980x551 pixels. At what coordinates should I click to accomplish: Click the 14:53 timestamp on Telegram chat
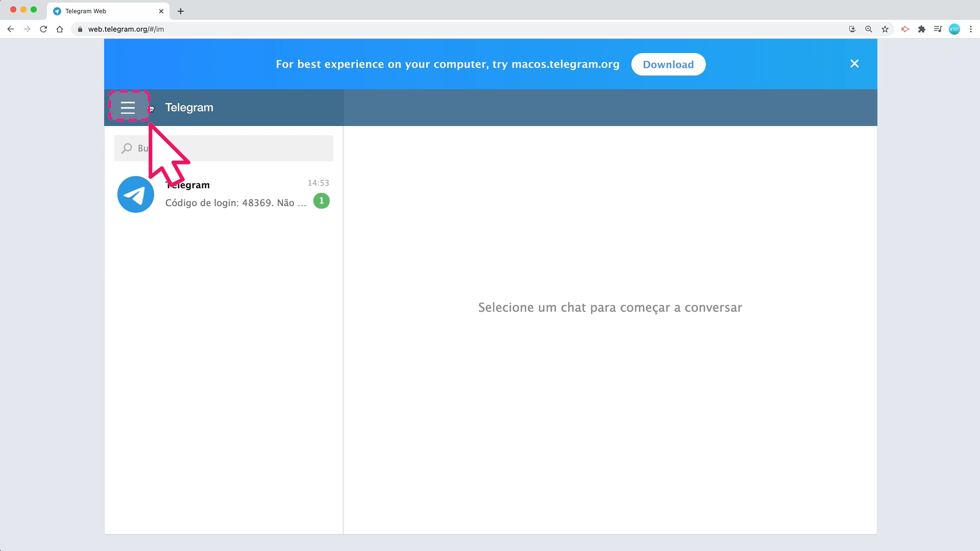point(318,183)
